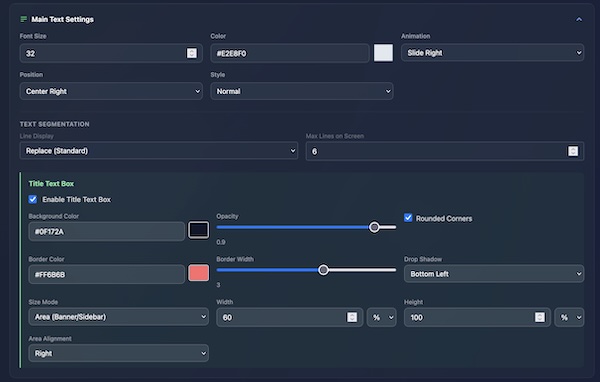Uncheck the Rounded Corners checkbox

408,218
